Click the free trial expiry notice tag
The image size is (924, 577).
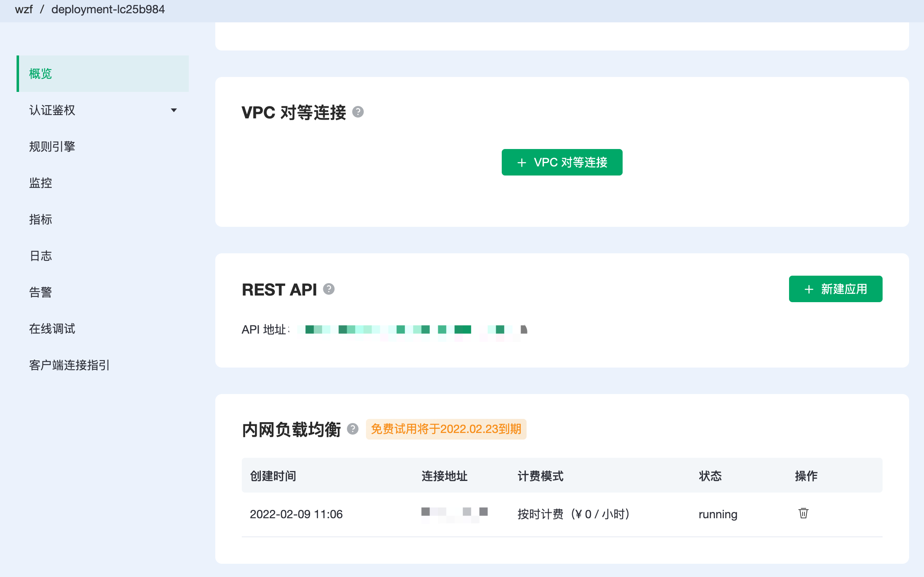click(446, 429)
